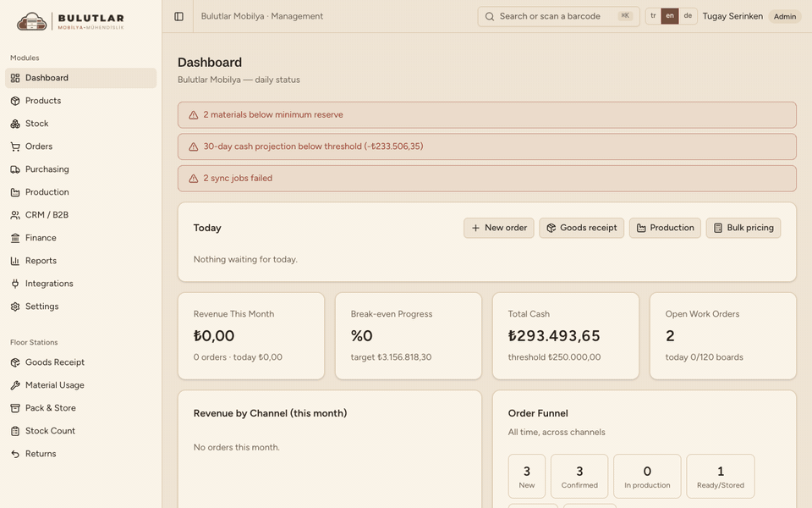The height and width of the screenshot is (508, 812).
Task: Click the Returns arrow icon
Action: tap(15, 454)
